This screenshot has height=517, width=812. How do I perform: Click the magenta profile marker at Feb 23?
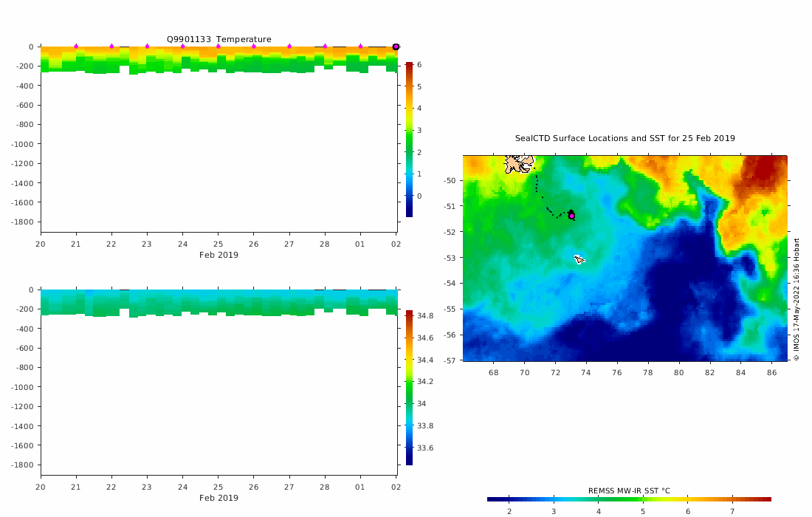[147, 47]
